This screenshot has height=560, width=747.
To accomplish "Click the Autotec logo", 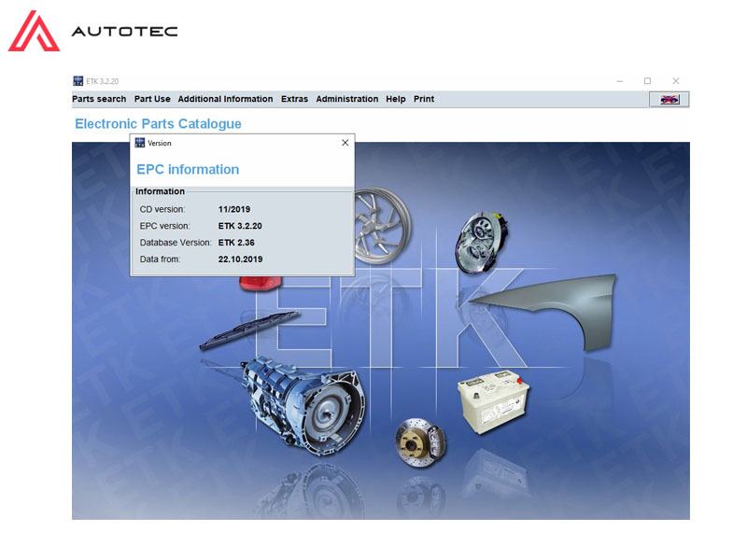I will [92, 31].
